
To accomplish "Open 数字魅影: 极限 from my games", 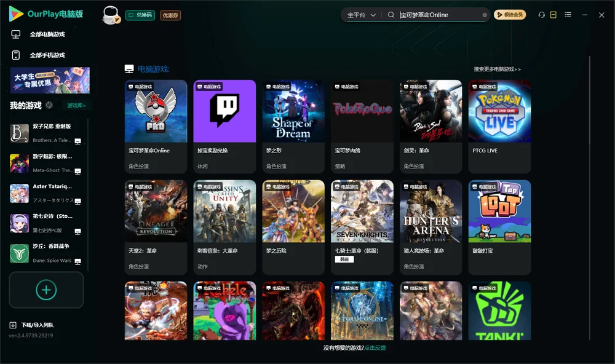I will point(46,164).
